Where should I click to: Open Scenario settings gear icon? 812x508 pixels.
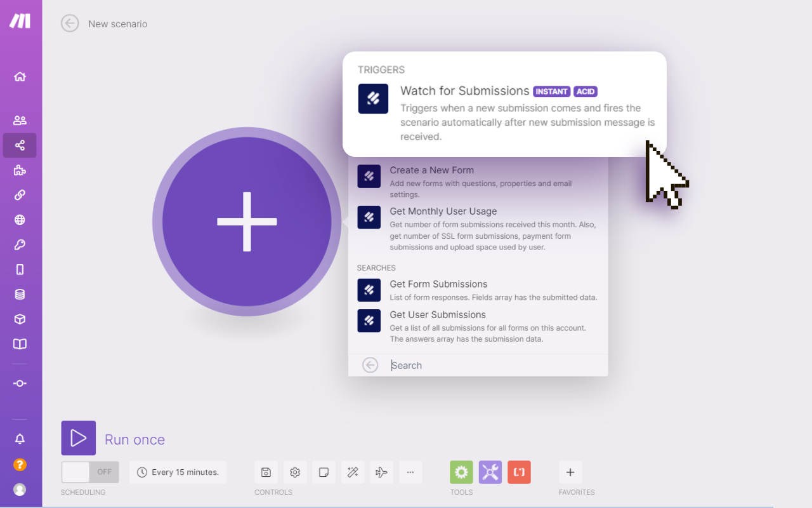tap(295, 472)
